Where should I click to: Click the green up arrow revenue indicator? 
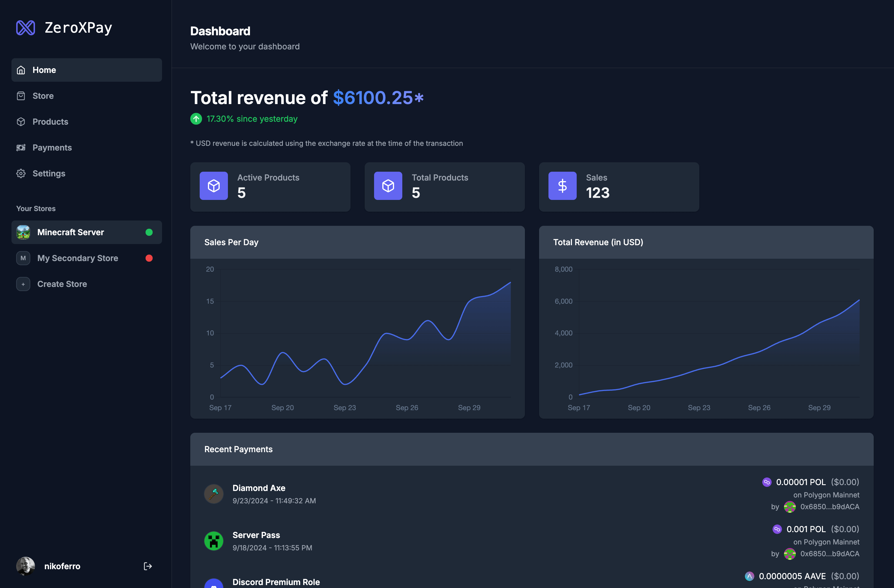196,119
